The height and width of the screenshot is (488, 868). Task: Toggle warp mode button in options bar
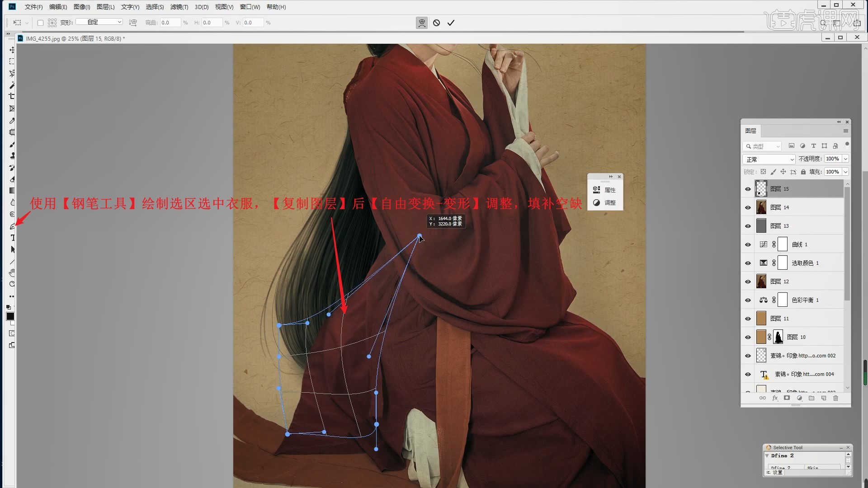pos(422,23)
